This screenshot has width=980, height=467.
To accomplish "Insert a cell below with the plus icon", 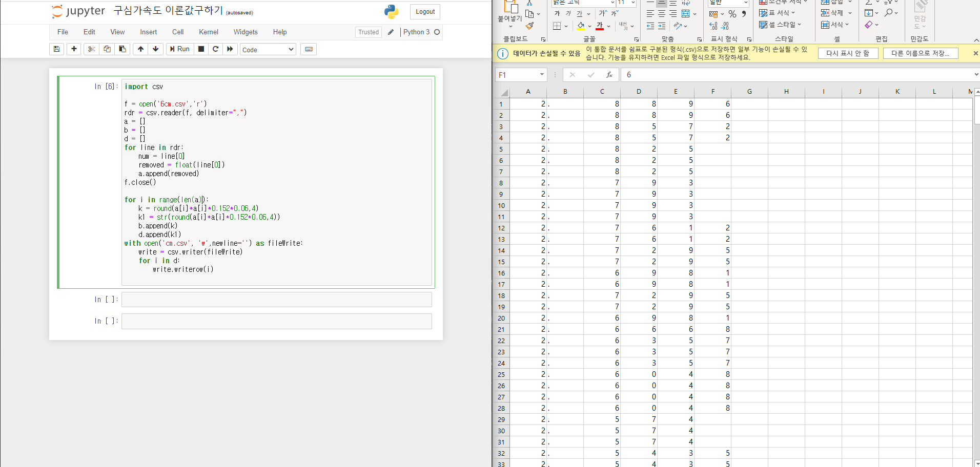I will [74, 49].
